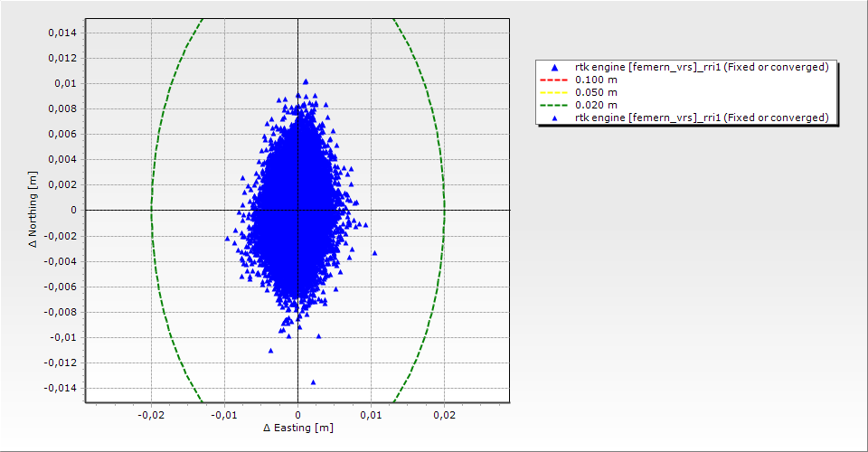
Task: Click the green dashed circle at its leftmost point
Action: pyautogui.click(x=151, y=211)
